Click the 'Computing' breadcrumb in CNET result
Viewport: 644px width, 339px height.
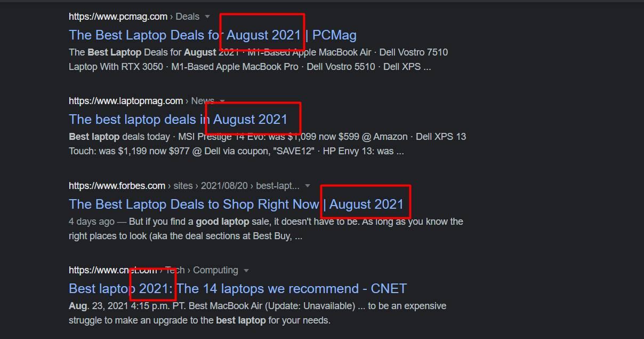coord(215,270)
